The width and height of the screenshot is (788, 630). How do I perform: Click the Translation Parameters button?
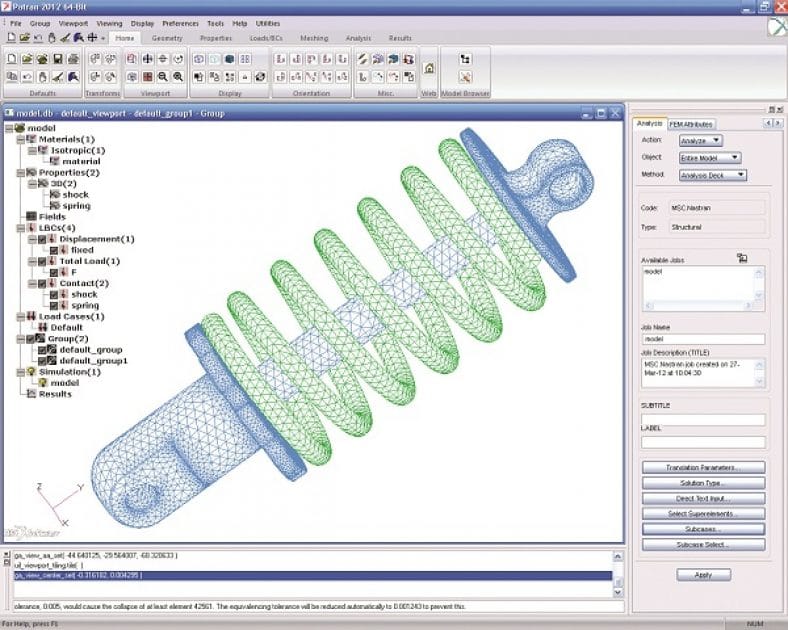[704, 468]
